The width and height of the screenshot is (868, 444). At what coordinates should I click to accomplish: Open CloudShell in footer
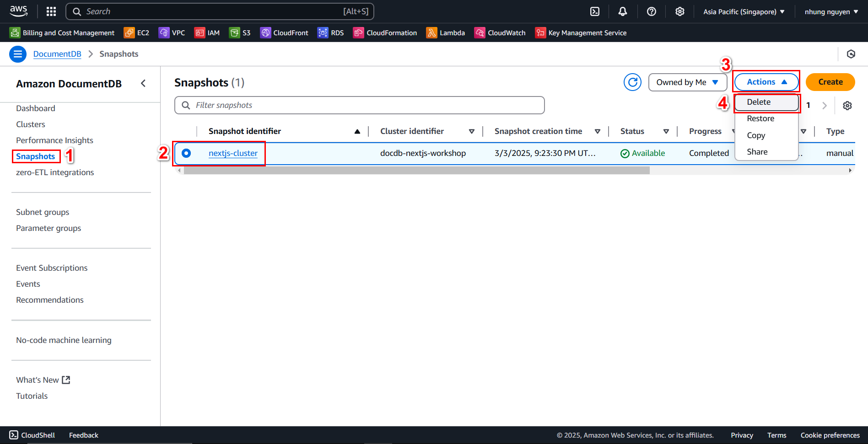point(32,435)
